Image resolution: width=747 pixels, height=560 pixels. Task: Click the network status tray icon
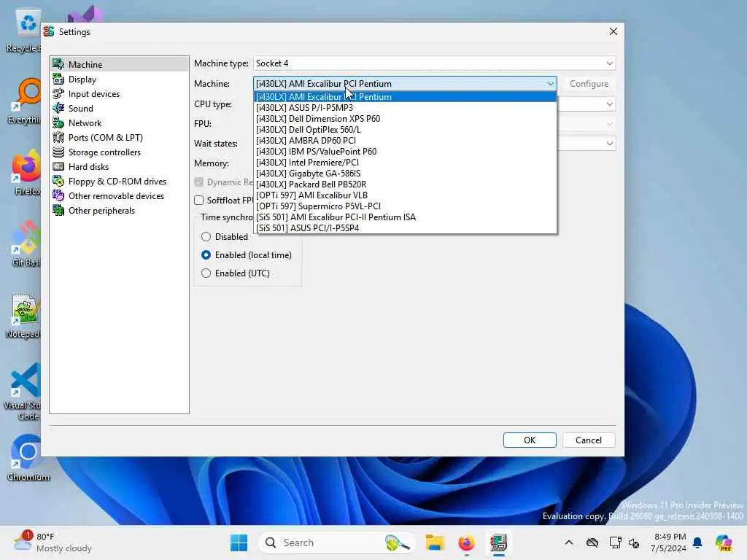615,542
